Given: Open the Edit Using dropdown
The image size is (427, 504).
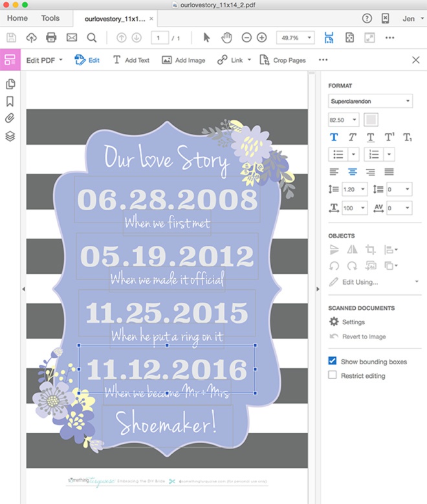Looking at the screenshot, I should click(x=374, y=282).
